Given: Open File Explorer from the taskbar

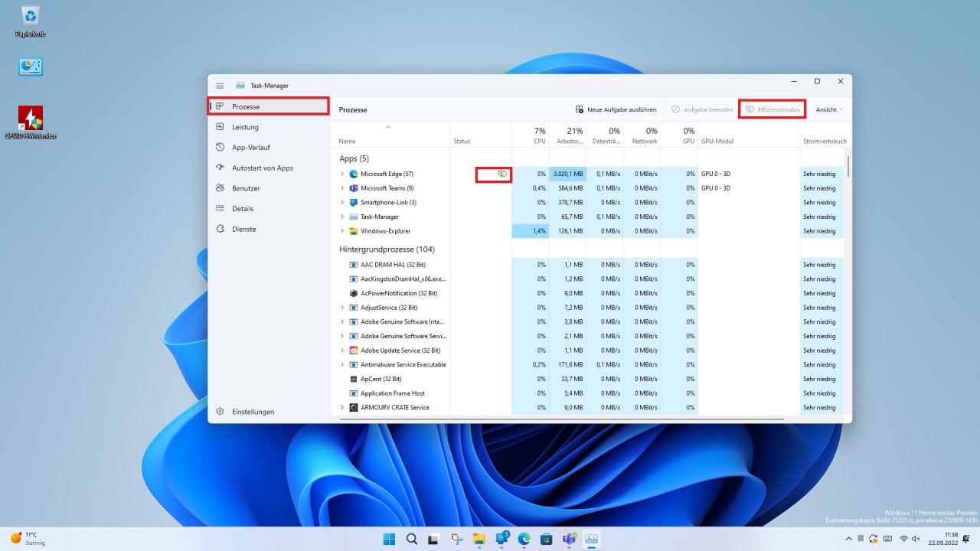Looking at the screenshot, I should coord(479,539).
